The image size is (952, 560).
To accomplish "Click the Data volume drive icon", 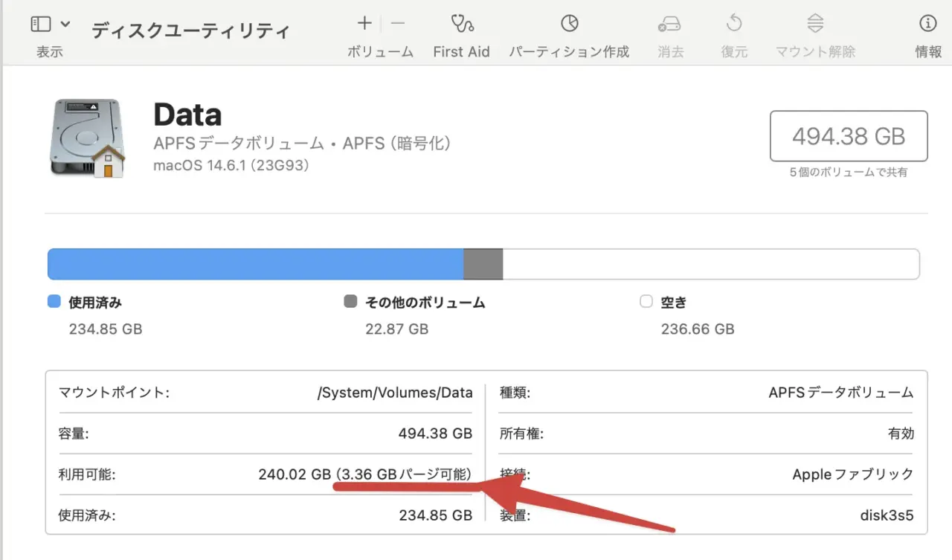I will click(88, 138).
